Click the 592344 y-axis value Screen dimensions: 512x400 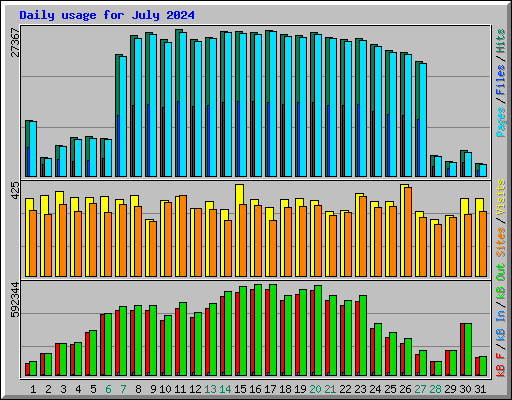coord(16,300)
